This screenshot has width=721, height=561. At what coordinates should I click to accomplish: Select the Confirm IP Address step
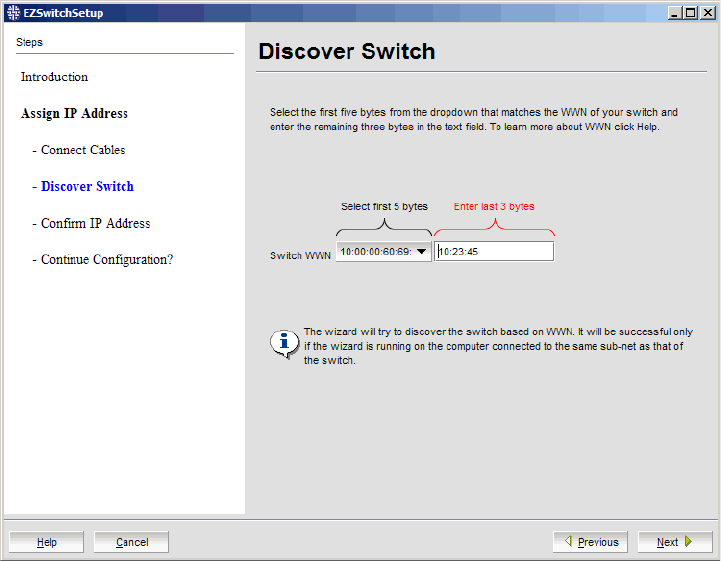tap(91, 223)
